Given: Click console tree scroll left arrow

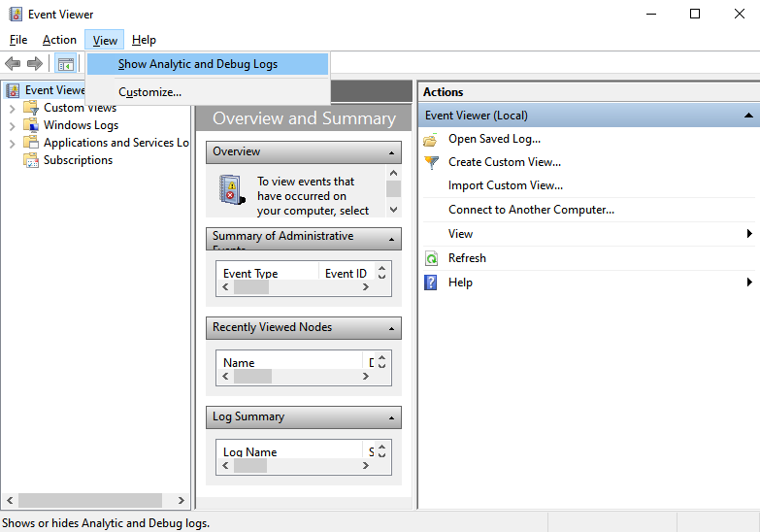Looking at the screenshot, I should pos(10,500).
